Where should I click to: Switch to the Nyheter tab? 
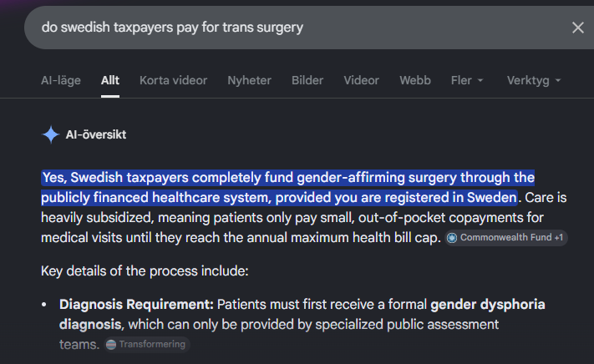click(249, 80)
